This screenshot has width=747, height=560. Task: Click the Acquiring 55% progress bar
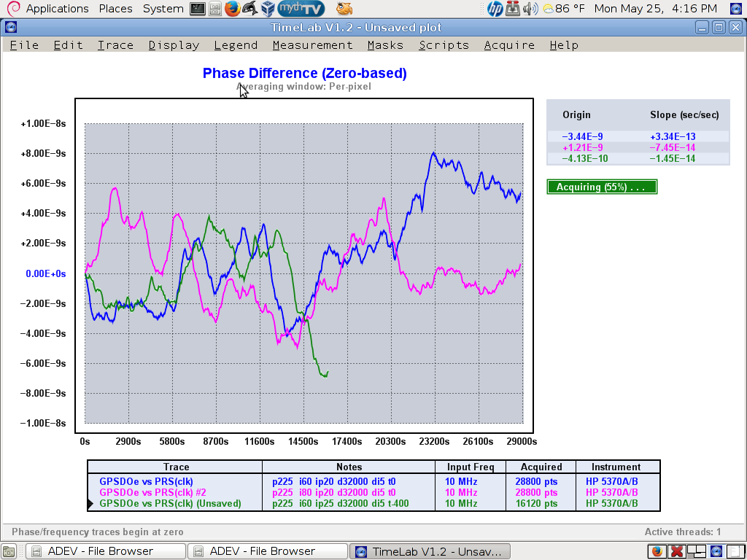coord(602,187)
